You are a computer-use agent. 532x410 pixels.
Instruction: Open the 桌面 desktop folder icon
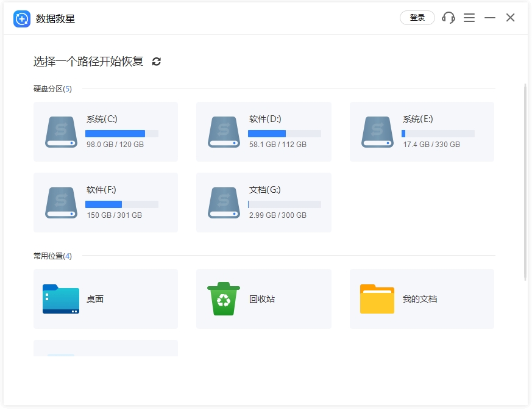pos(61,299)
